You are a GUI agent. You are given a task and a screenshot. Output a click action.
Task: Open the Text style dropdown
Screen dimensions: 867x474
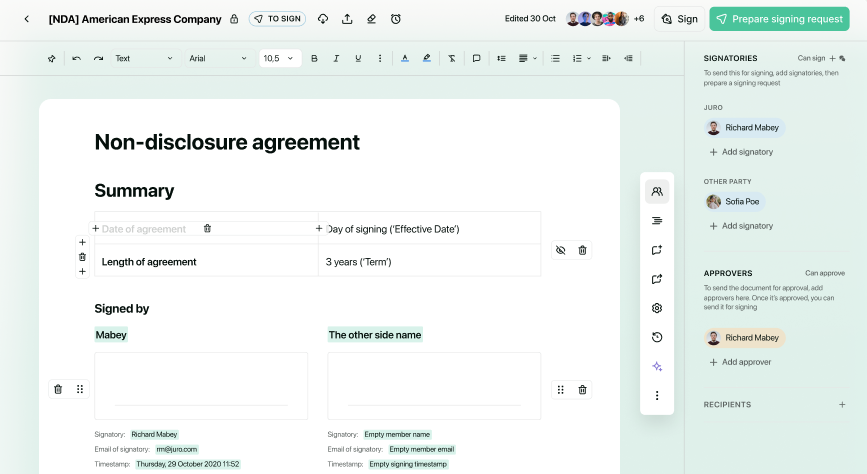(144, 59)
